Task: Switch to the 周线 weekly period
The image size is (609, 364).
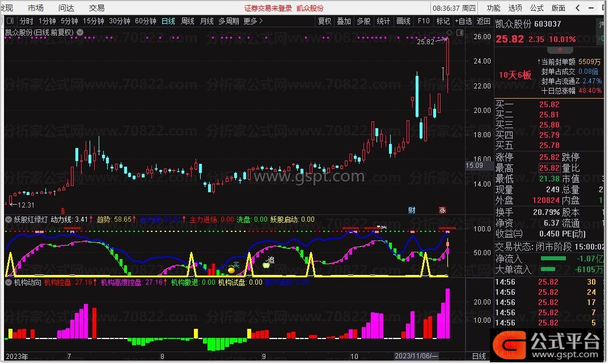Action: pyautogui.click(x=188, y=21)
